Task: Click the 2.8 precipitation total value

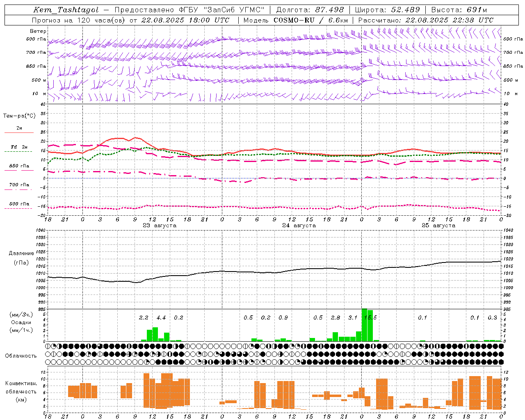Action: pyautogui.click(x=336, y=317)
